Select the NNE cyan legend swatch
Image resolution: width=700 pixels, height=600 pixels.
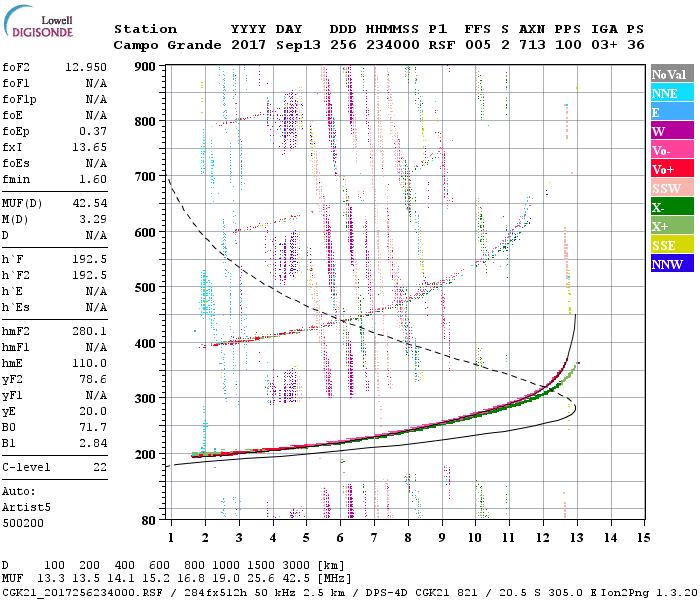tap(672, 93)
